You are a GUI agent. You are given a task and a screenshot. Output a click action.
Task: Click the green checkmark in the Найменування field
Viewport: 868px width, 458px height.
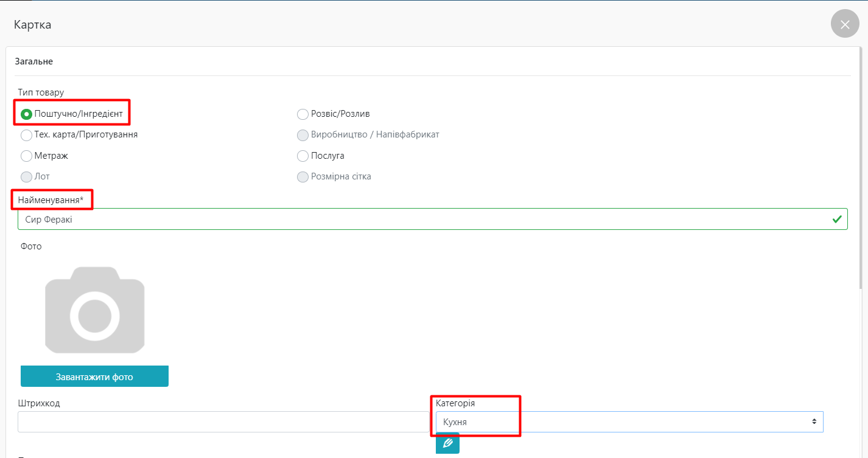pos(837,219)
